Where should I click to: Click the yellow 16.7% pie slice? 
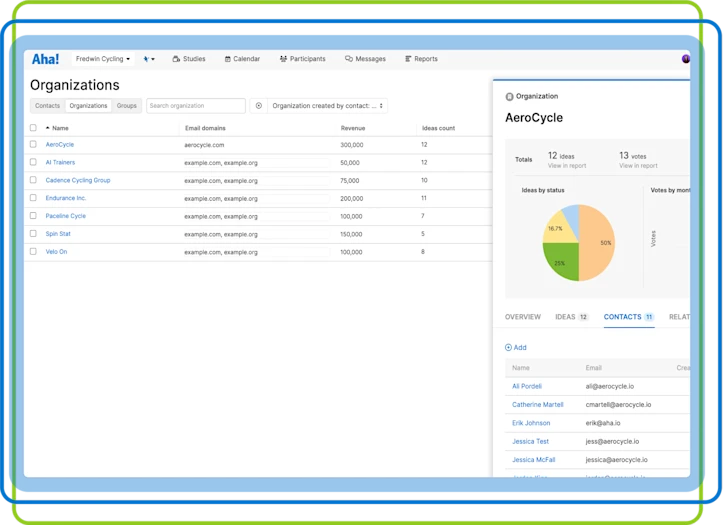click(x=556, y=229)
